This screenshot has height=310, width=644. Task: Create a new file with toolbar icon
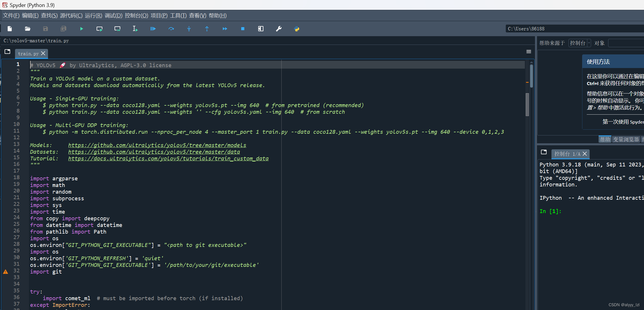(10, 29)
